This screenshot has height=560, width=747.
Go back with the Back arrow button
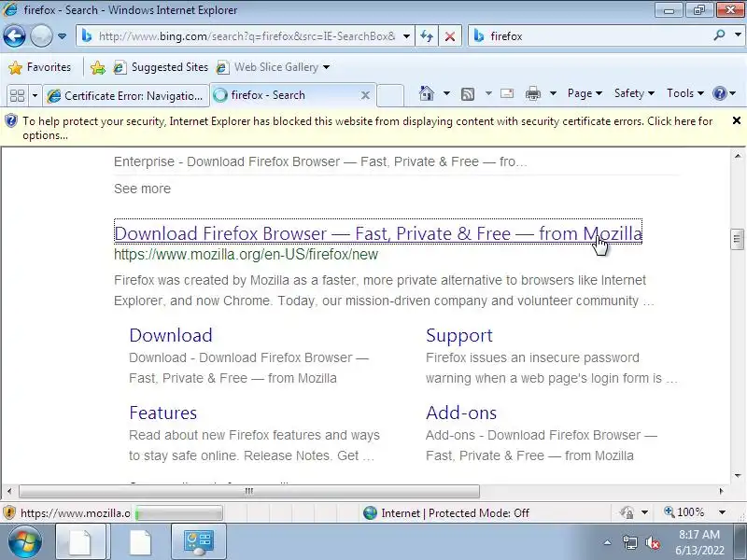(14, 35)
